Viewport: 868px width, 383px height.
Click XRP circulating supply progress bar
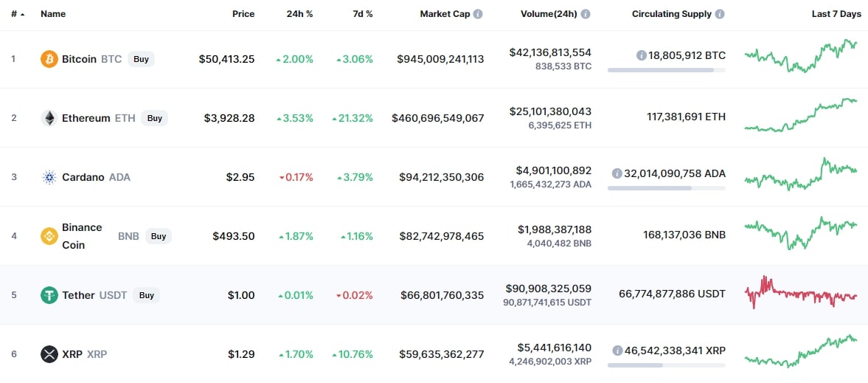coord(667,365)
